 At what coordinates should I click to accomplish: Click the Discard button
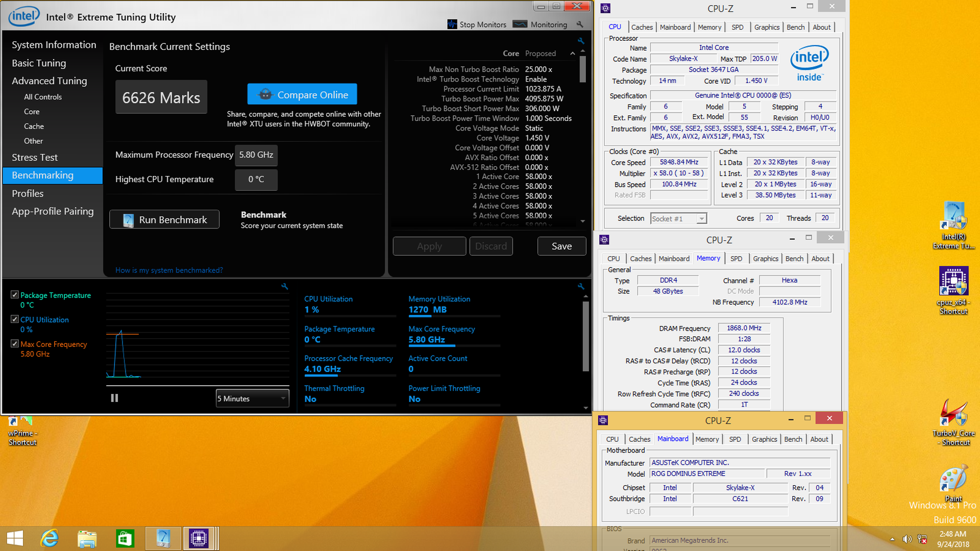point(491,246)
